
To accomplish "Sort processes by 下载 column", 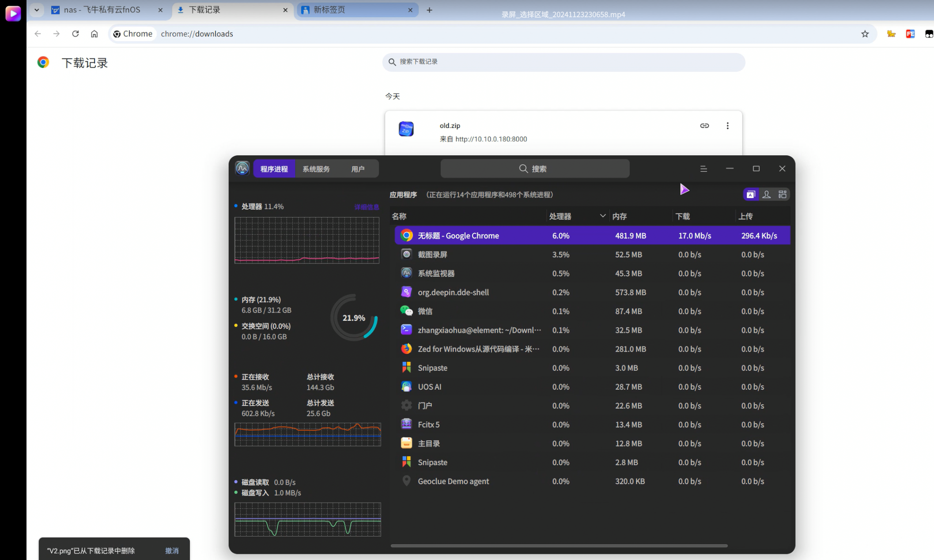I will pos(704,216).
